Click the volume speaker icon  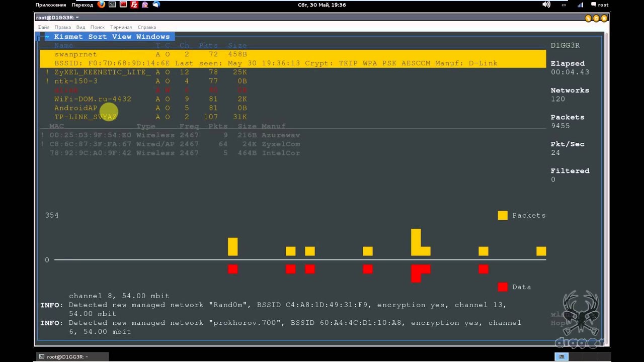point(546,5)
